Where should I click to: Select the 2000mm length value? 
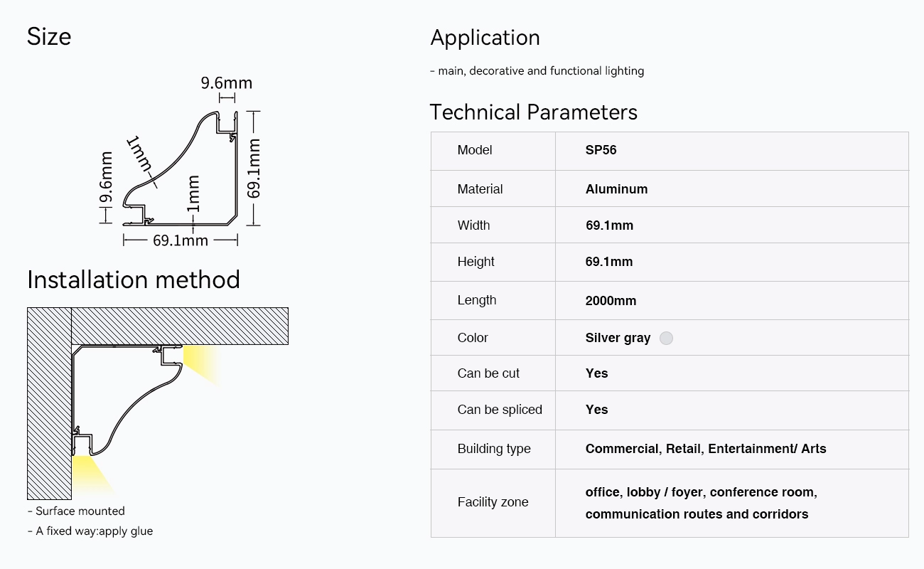[x=611, y=301]
